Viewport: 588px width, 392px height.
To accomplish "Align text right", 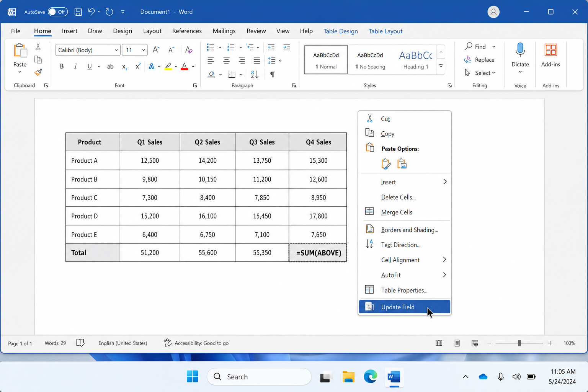I will 242,60.
